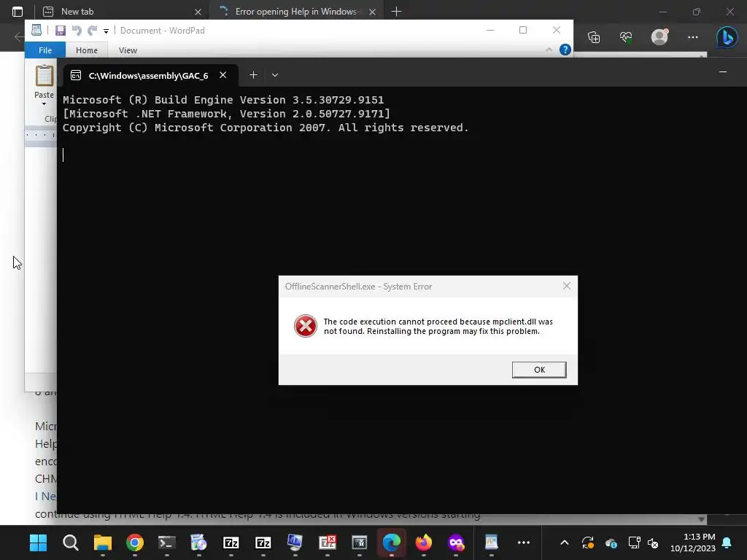Open File Explorer from taskbar
747x560 pixels.
tap(102, 542)
